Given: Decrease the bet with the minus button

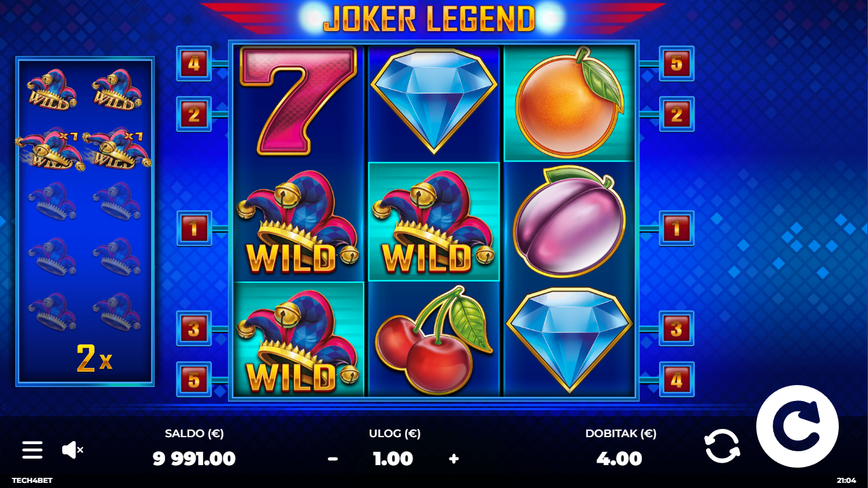Looking at the screenshot, I should [333, 459].
